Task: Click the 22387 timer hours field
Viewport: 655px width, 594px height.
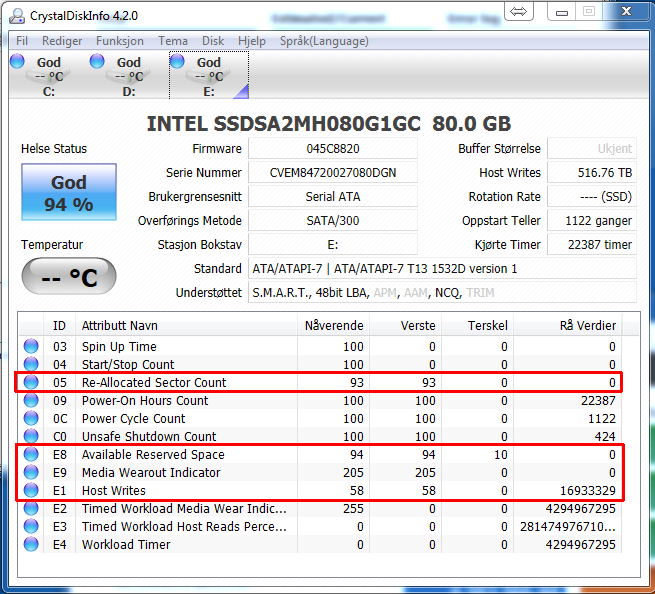Action: click(592, 245)
